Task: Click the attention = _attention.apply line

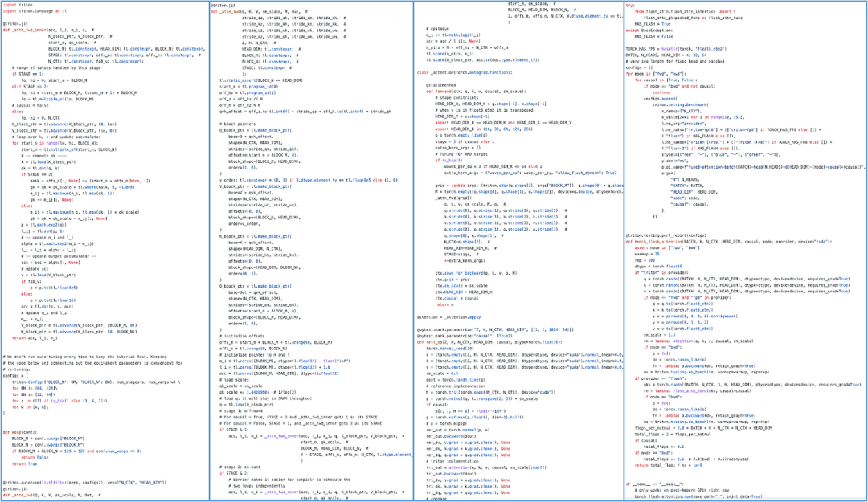Action: 450,317
